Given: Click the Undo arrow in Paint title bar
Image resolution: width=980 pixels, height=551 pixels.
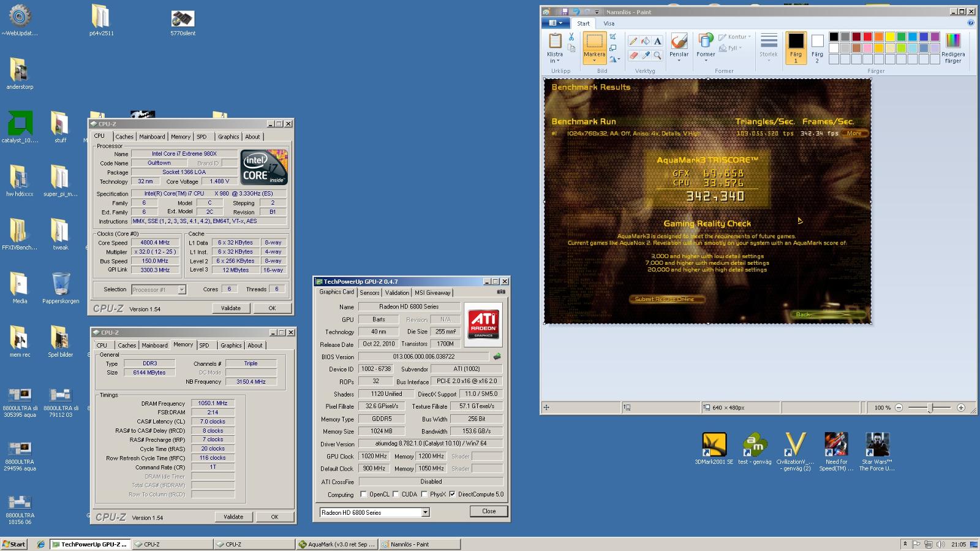Looking at the screenshot, I should 576,12.
